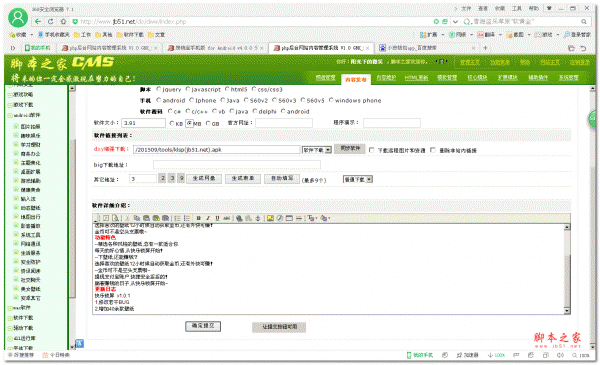Collapse the android软件 tree node
600x365 pixels.
pos(10,116)
